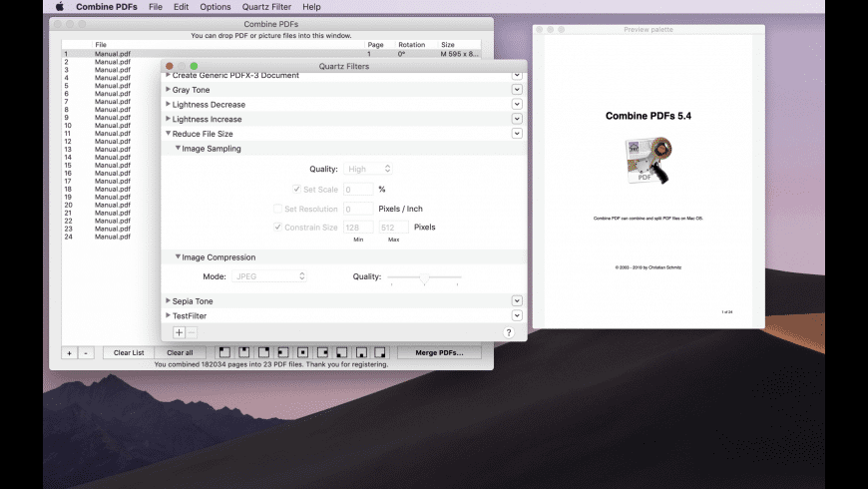Select bottom-right page number position icon
This screenshot has height=489, width=868.
coord(380,352)
